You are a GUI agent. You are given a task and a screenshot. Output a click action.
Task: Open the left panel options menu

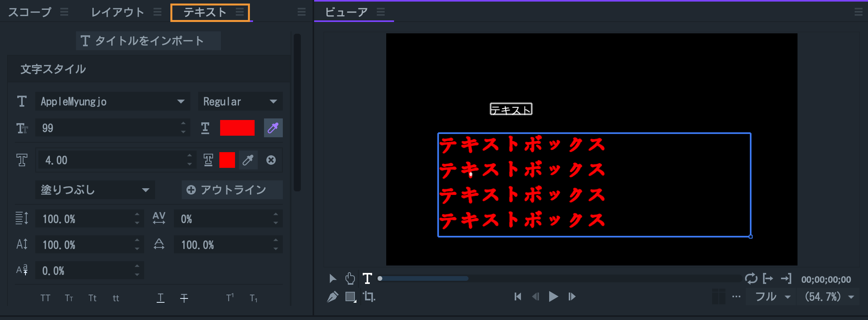click(x=302, y=12)
